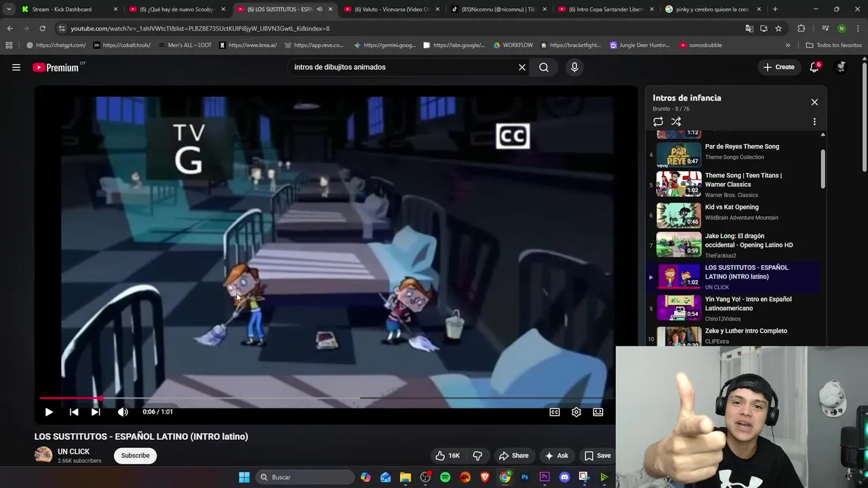Toggle closed captions on the player
This screenshot has width=868, height=488.
tap(555, 411)
